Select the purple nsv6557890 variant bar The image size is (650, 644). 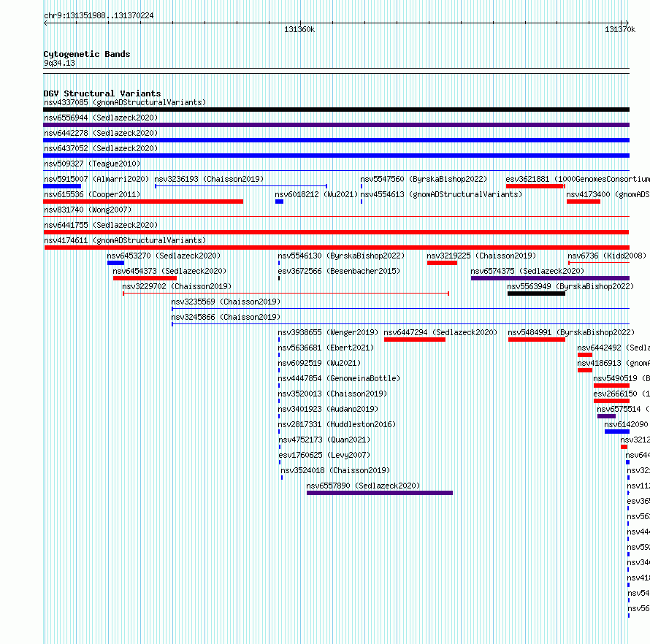click(x=380, y=493)
